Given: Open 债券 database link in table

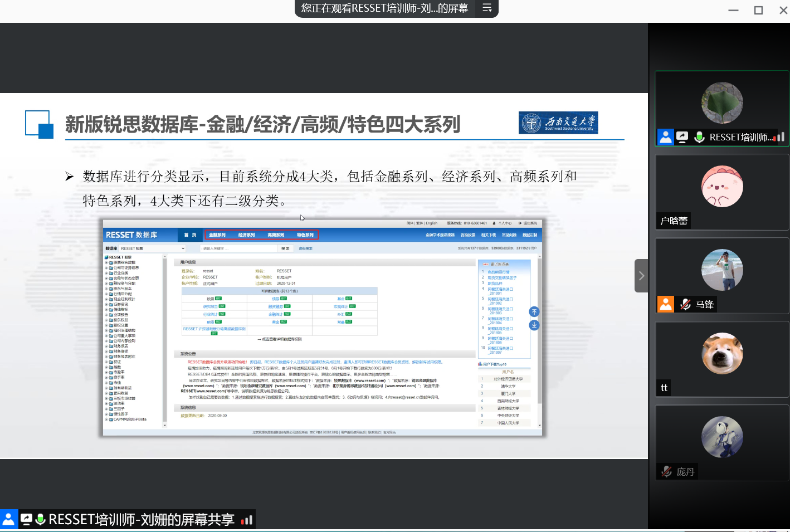Looking at the screenshot, I should (275, 299).
